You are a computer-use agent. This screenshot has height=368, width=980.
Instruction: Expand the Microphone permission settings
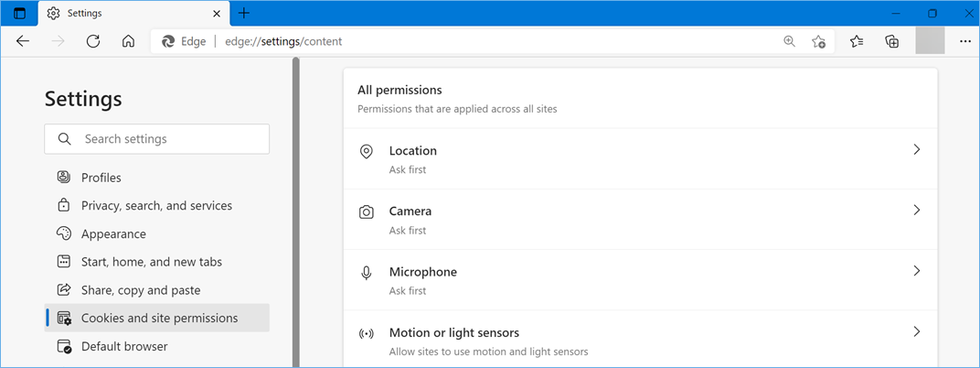point(640,280)
